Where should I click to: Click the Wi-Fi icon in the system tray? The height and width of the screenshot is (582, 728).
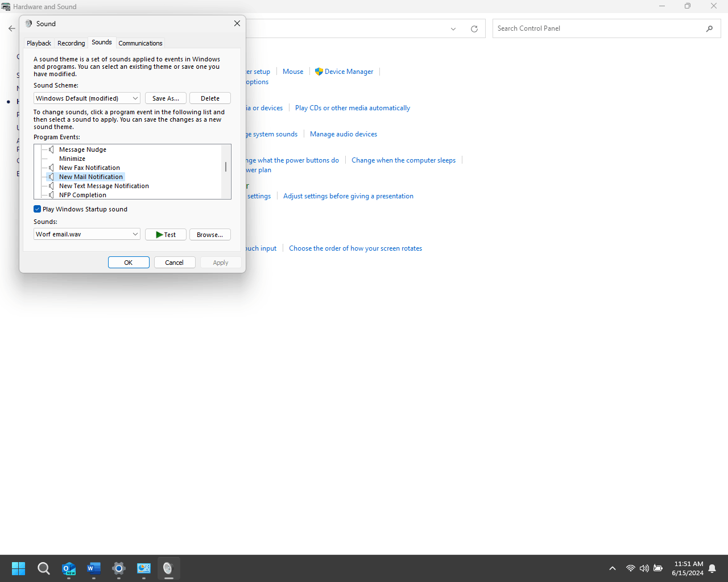point(630,568)
